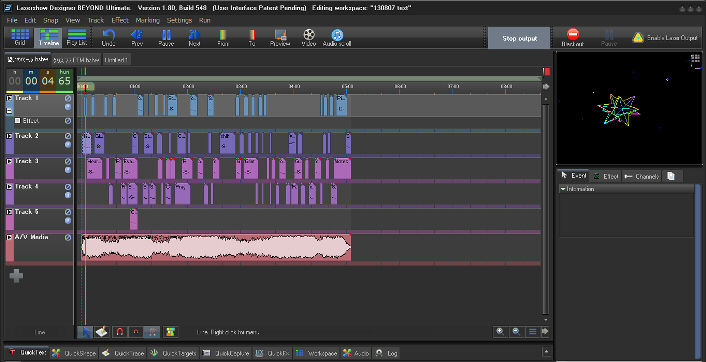
Task: Open the Play List view button
Action: click(77, 37)
